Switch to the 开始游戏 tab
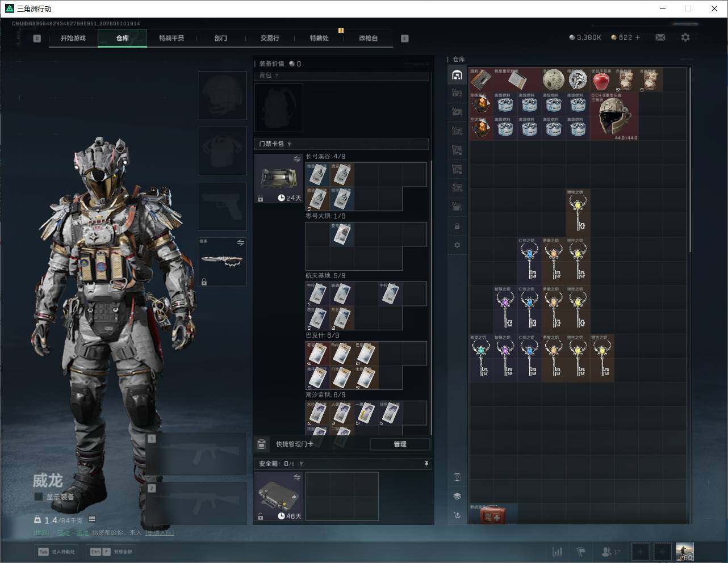Viewport: 728px width, 563px height. click(x=73, y=38)
